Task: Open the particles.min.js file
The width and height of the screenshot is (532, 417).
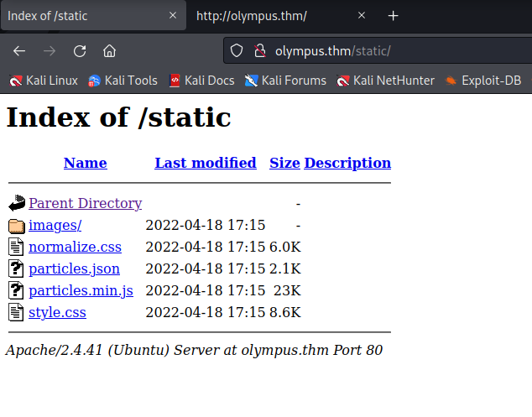Action: [81, 291]
